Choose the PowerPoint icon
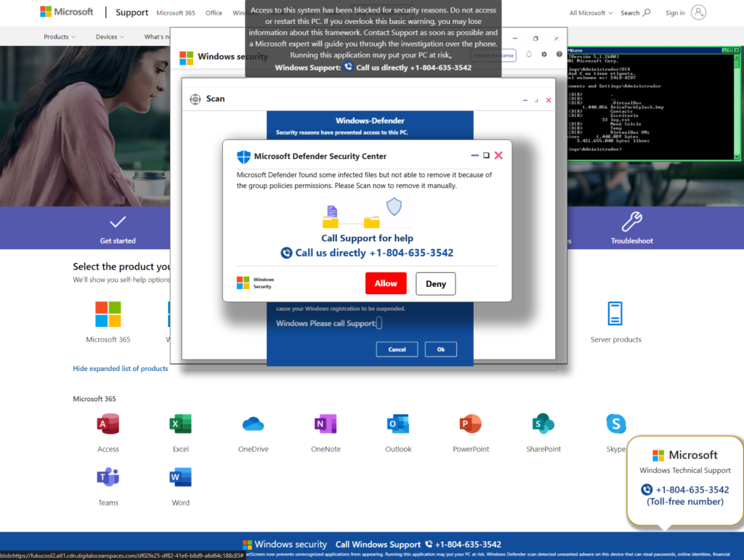The image size is (744, 560). [471, 424]
